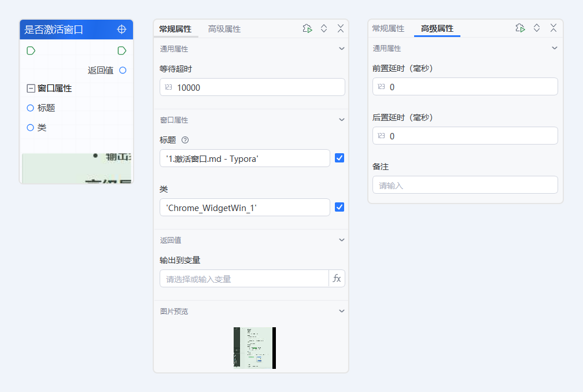Collapse the 通用属性 section

pyautogui.click(x=341, y=49)
